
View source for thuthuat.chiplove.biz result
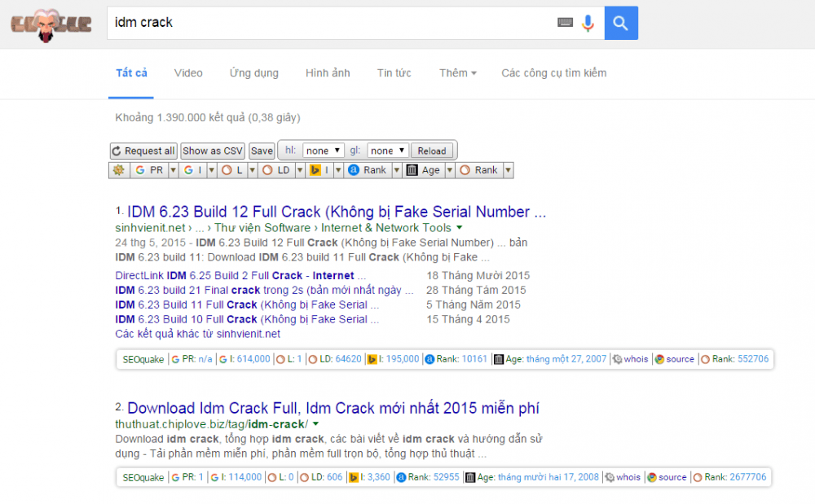pyautogui.click(x=667, y=477)
